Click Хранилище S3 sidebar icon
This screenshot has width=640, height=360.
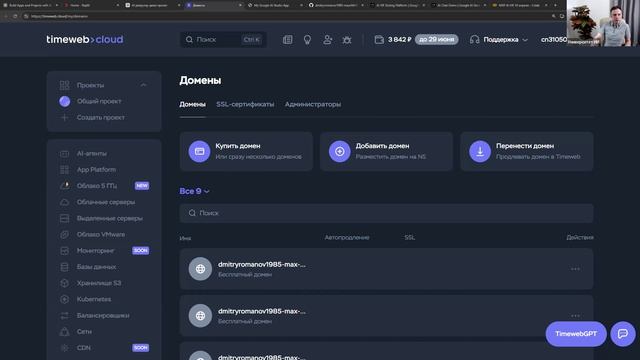(64, 283)
